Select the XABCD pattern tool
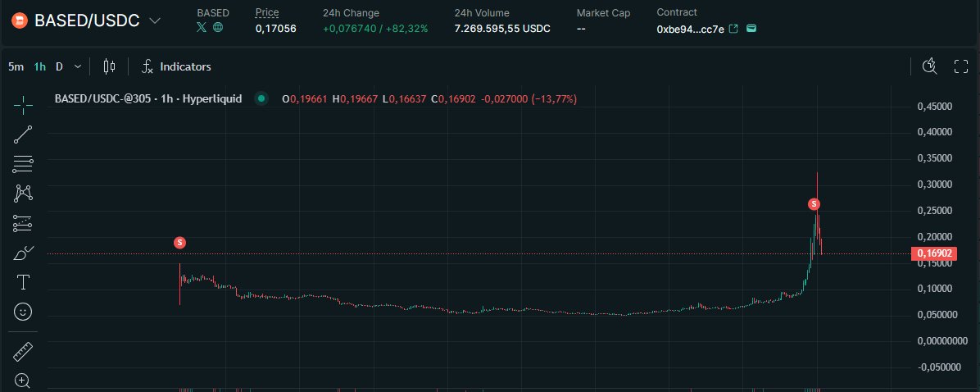 click(23, 194)
